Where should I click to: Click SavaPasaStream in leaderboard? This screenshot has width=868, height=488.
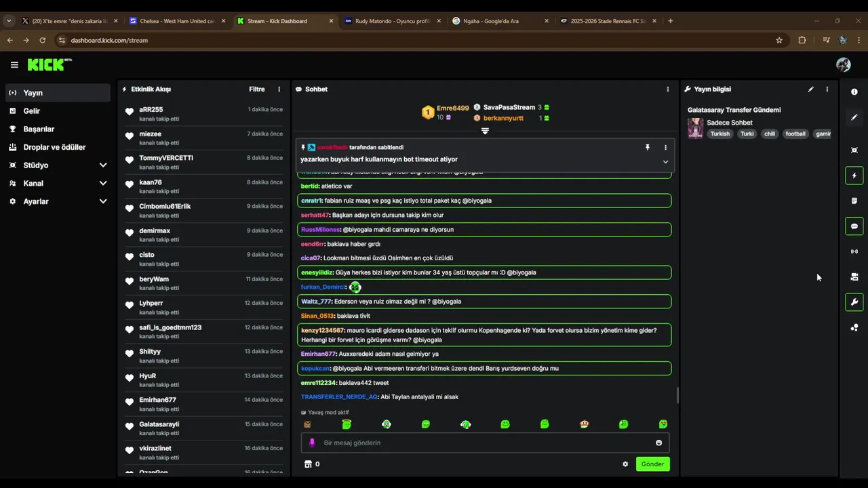pyautogui.click(x=509, y=107)
